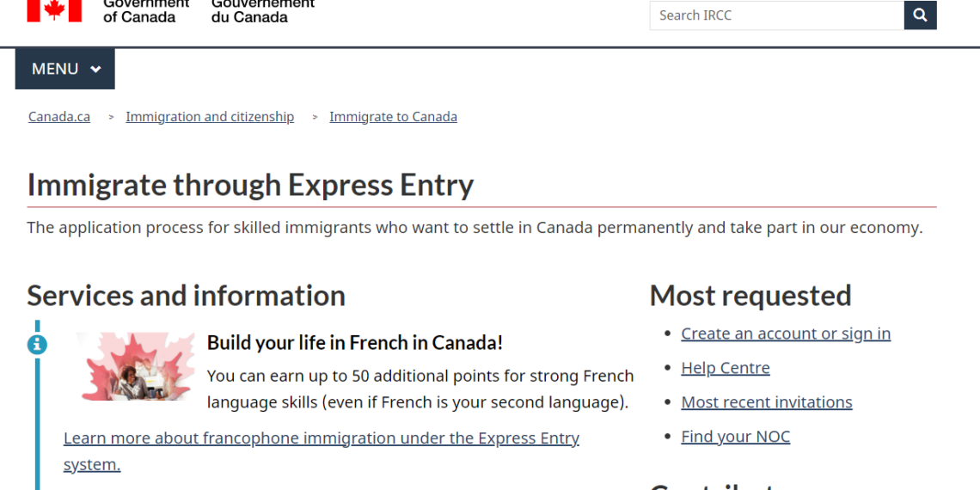Click the Government of Canada wordmark
The width and height of the screenshot is (980, 490).
[144, 11]
